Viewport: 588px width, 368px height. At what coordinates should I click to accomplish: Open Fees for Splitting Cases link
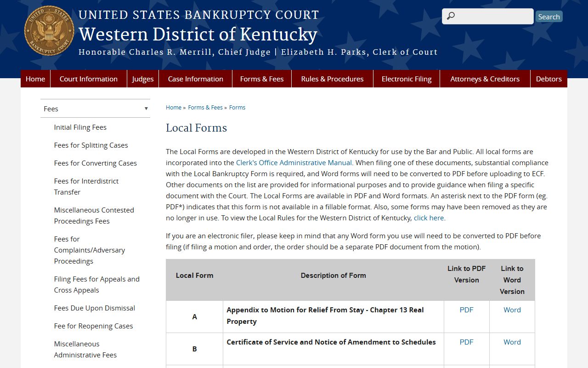pos(91,145)
